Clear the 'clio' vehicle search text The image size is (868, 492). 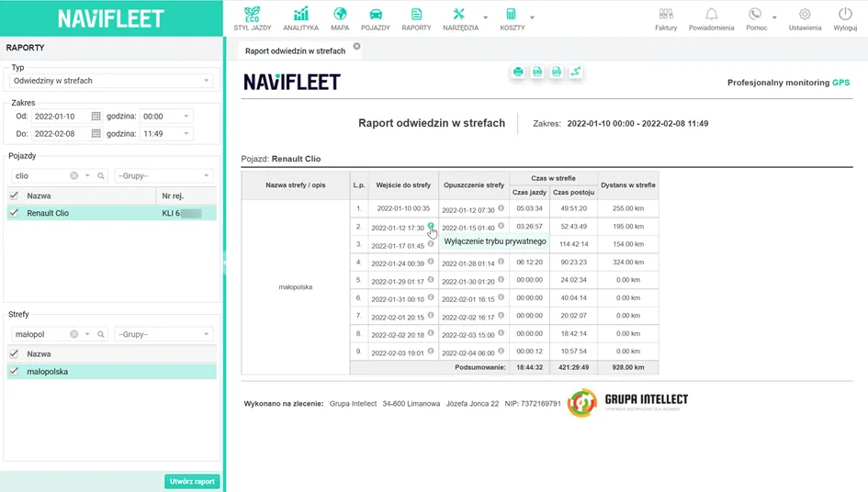click(74, 175)
